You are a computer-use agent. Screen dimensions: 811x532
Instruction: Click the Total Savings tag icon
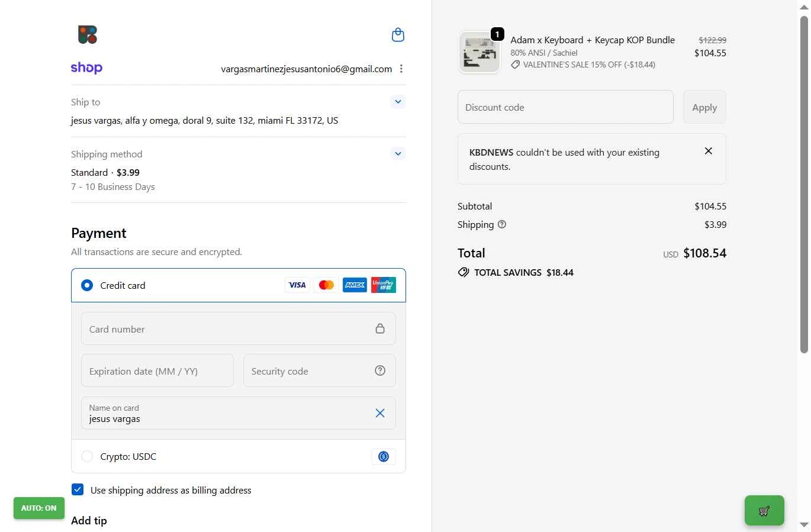click(x=464, y=272)
